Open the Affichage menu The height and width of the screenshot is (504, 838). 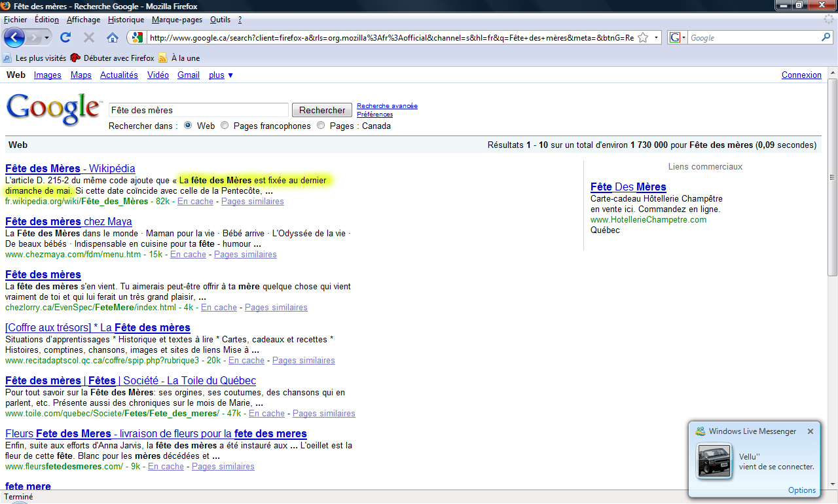(x=83, y=20)
